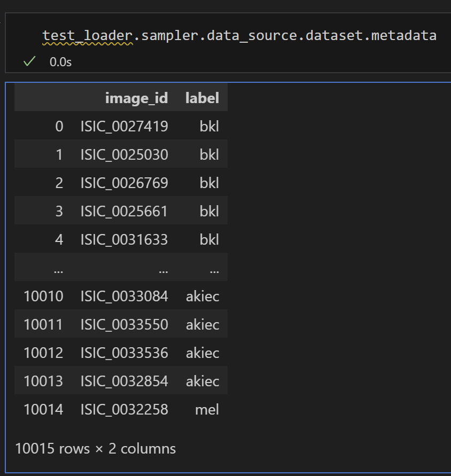Click the akiec label in row 10010
The image size is (451, 476).
click(203, 296)
